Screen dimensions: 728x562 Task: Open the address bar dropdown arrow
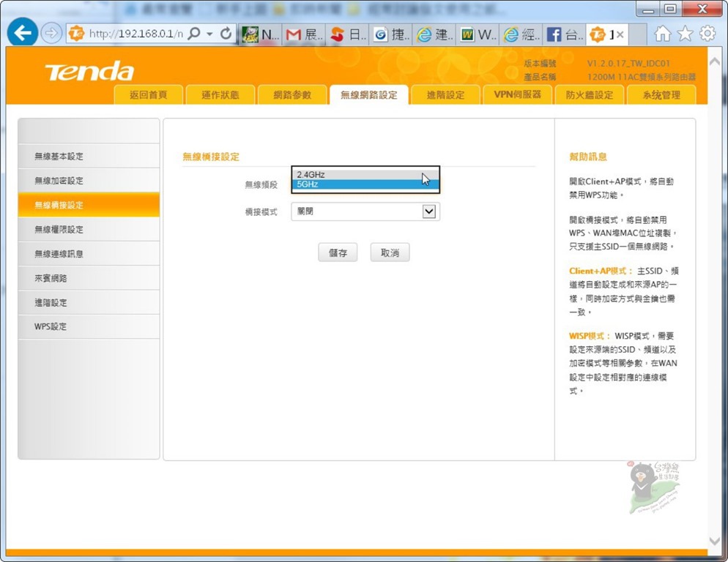click(210, 34)
